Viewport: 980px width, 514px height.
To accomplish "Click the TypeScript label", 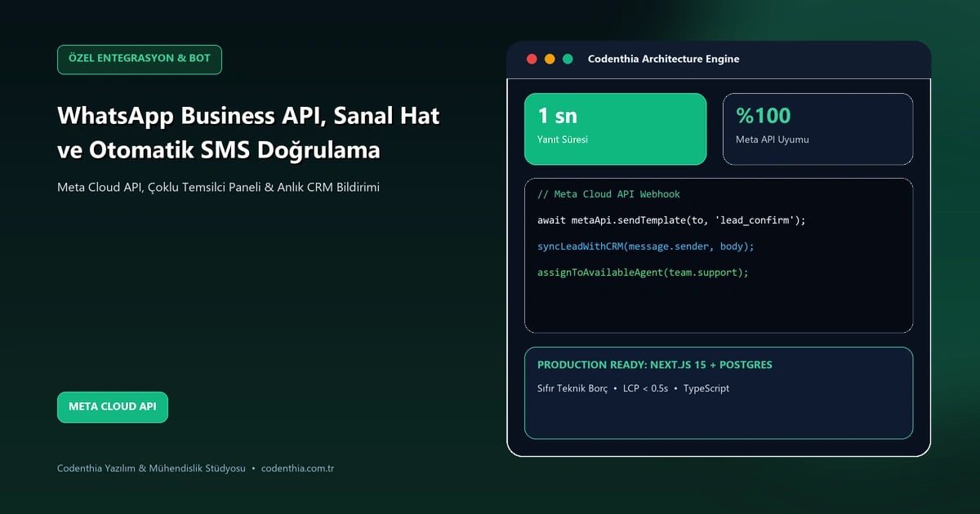I will coord(706,388).
